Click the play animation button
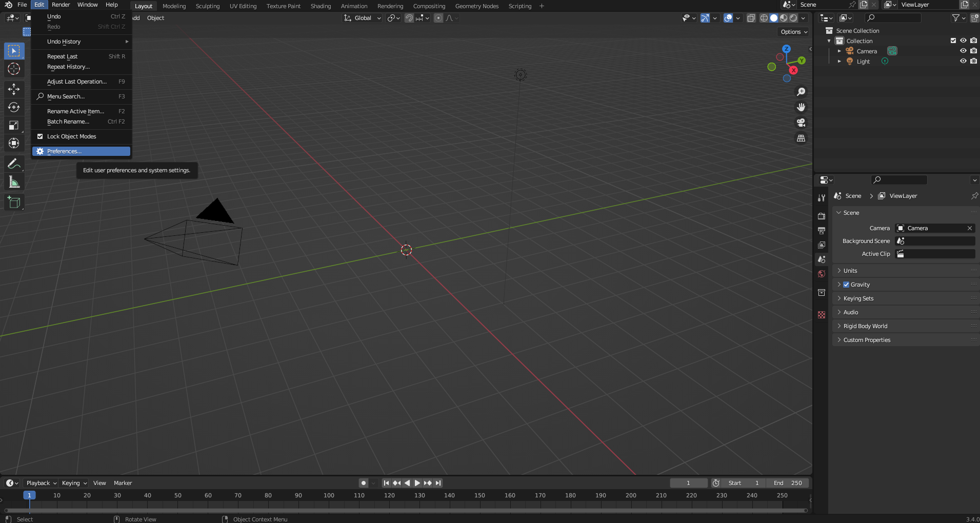This screenshot has width=980, height=523. tap(417, 483)
